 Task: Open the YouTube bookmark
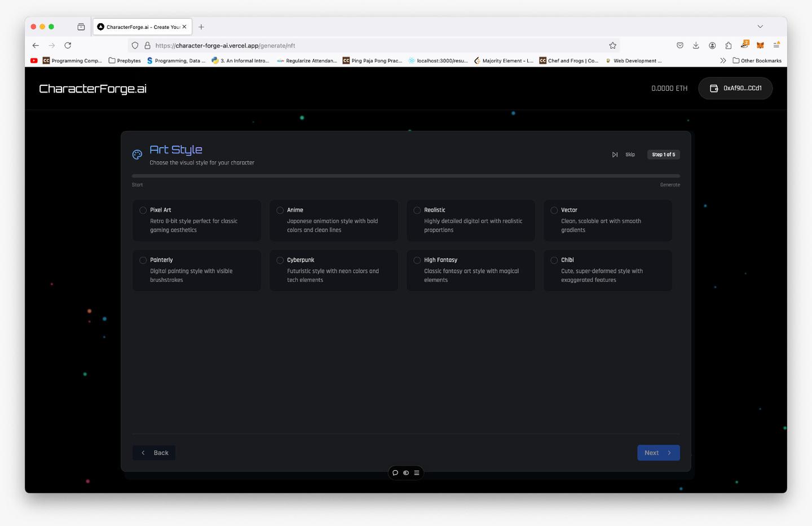tap(34, 60)
